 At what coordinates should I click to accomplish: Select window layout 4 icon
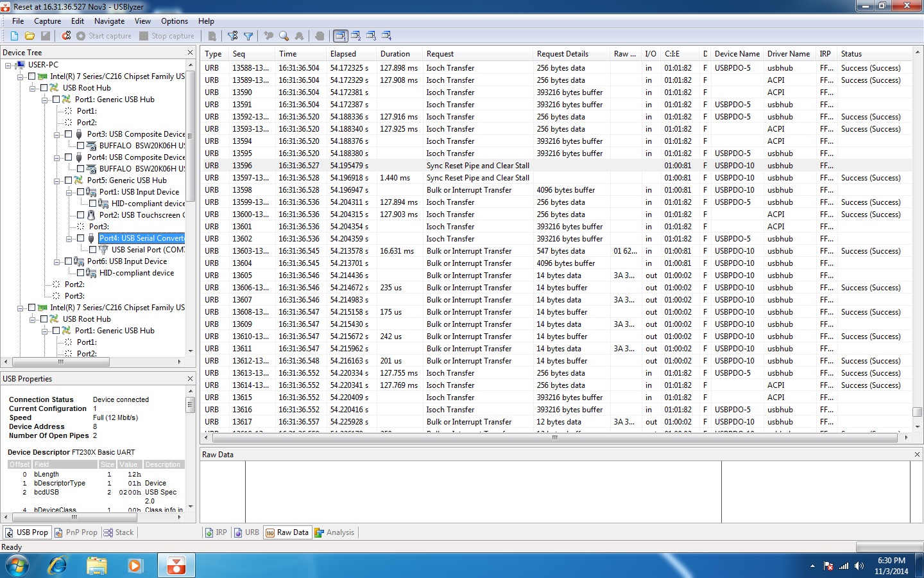(387, 36)
